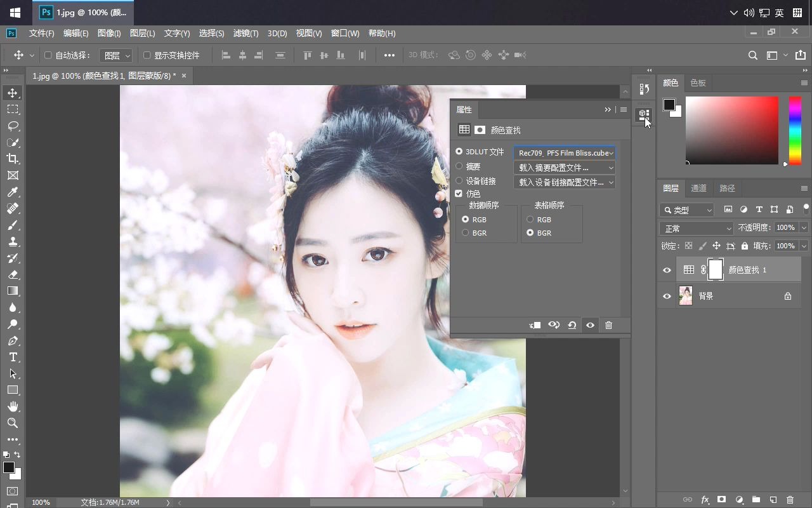Open the 载入摘要配置文件 dropdown

565,168
